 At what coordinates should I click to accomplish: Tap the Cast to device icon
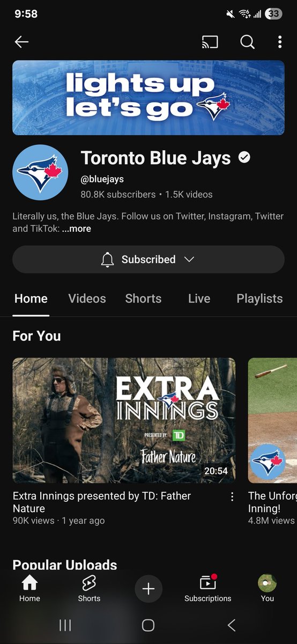(x=210, y=42)
